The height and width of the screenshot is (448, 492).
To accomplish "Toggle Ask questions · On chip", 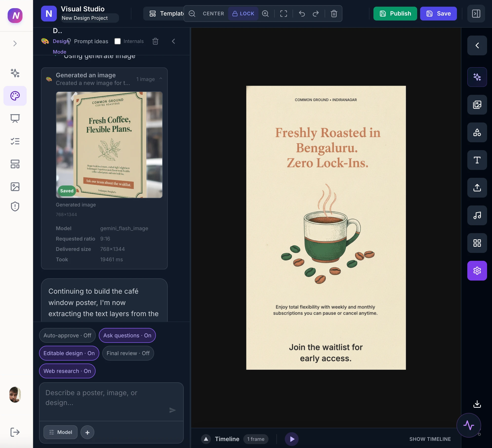I will click(x=127, y=335).
